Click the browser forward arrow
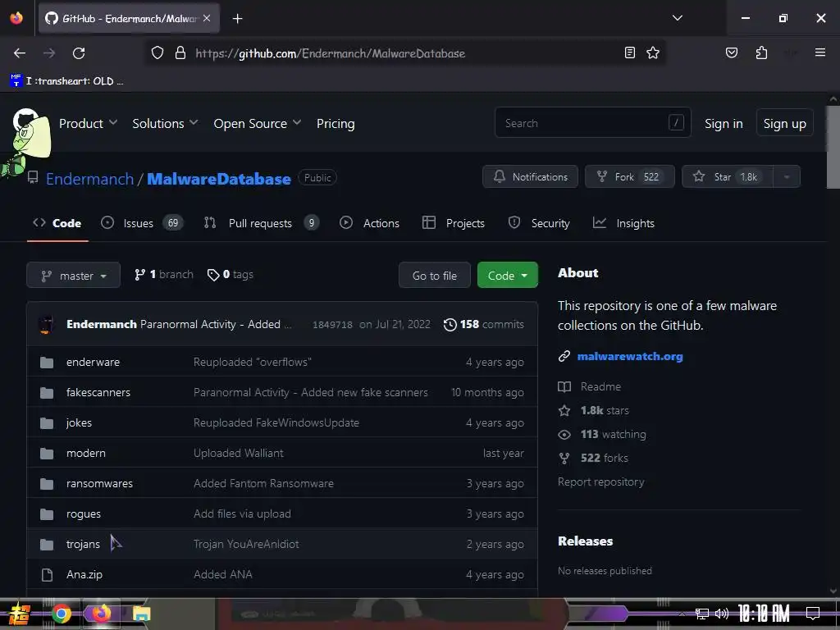 coord(48,53)
